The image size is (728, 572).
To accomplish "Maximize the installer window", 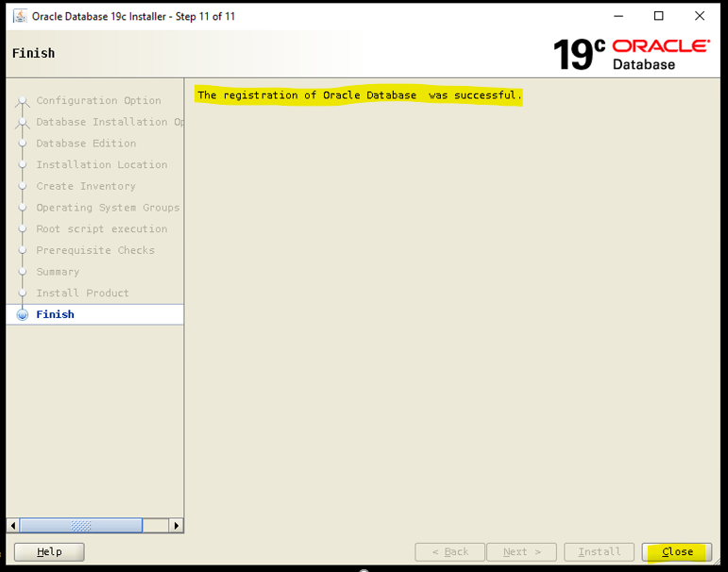I will click(x=658, y=16).
